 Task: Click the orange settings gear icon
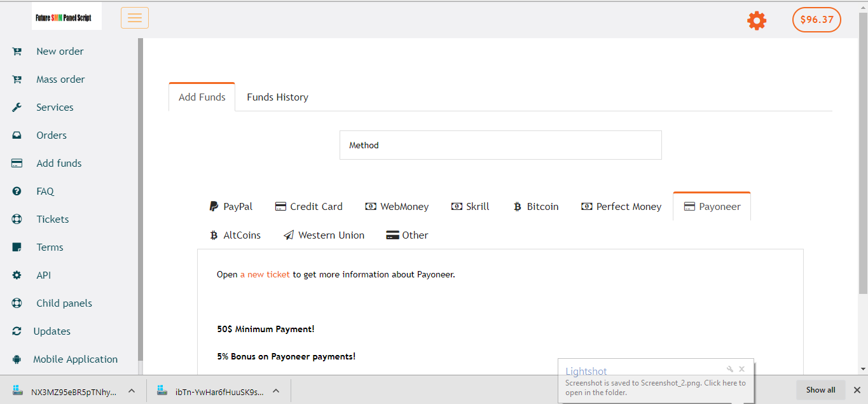coord(756,20)
